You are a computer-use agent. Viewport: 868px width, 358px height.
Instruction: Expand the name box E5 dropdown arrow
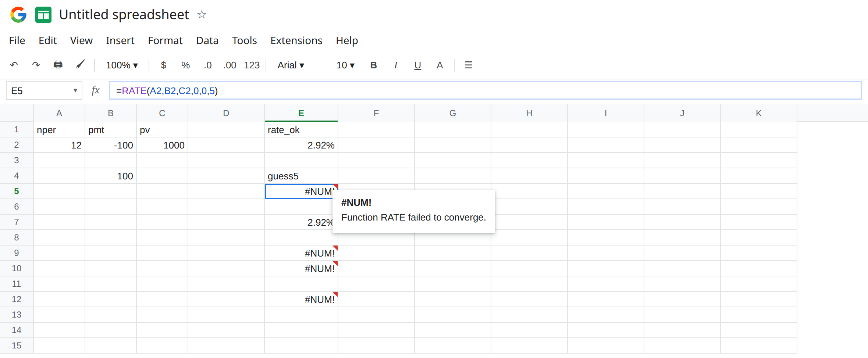75,90
